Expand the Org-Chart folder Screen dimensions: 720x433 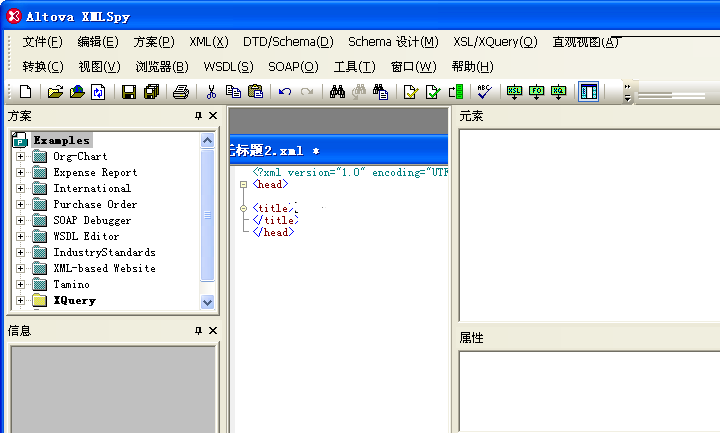pos(20,156)
